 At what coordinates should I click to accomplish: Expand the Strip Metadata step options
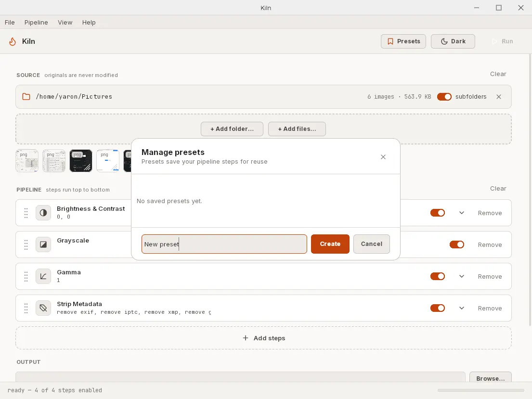tap(461, 308)
